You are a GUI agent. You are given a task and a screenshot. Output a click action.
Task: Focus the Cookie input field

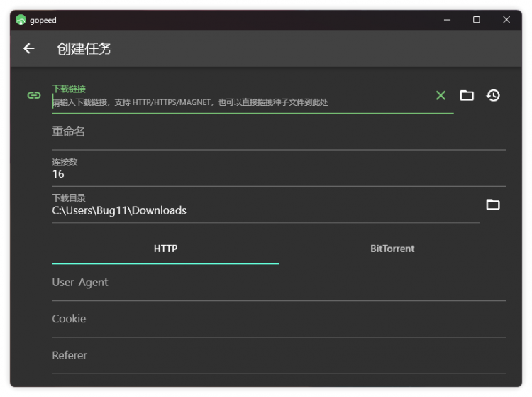278,319
